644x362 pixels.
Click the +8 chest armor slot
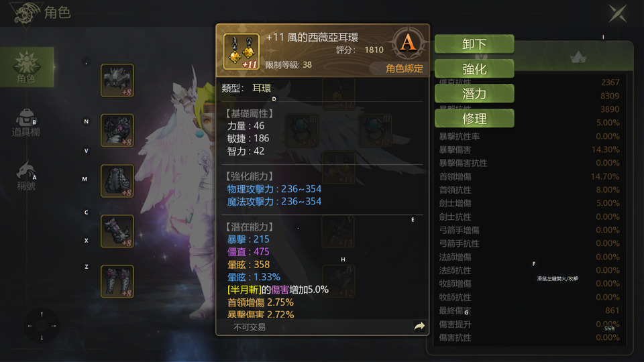[117, 181]
